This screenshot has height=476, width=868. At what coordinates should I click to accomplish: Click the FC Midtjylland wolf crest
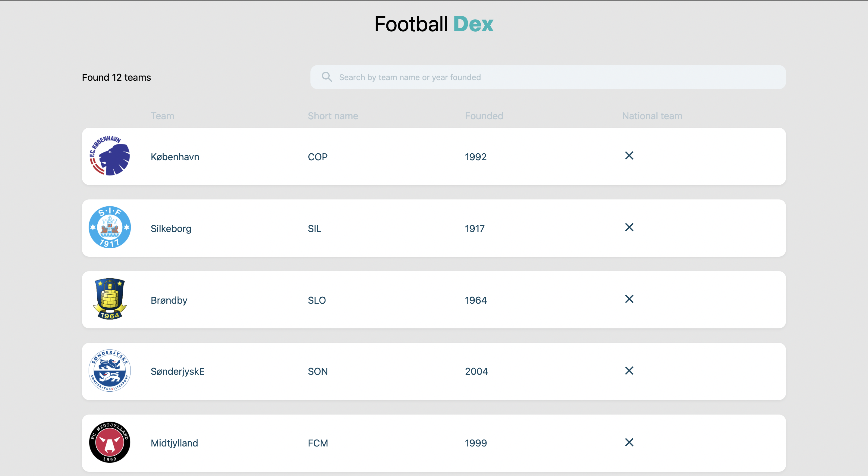[109, 443]
